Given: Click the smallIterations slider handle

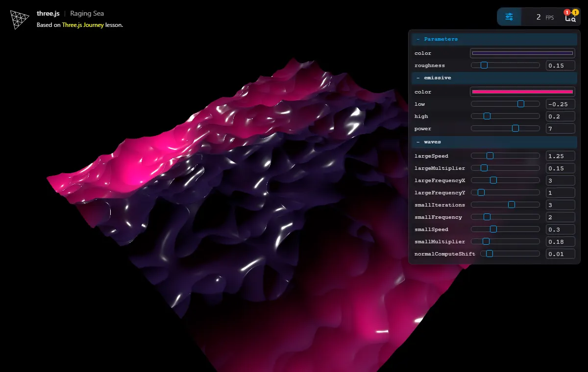Looking at the screenshot, I should tap(512, 205).
